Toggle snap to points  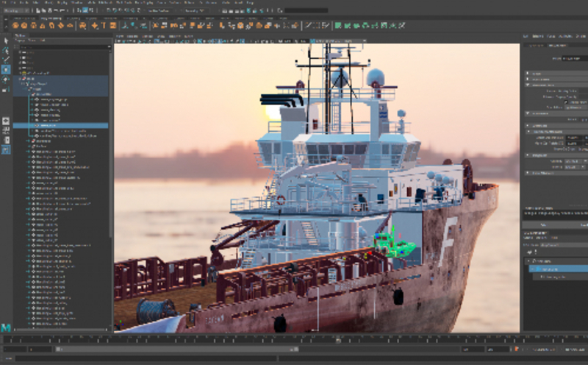121,10
